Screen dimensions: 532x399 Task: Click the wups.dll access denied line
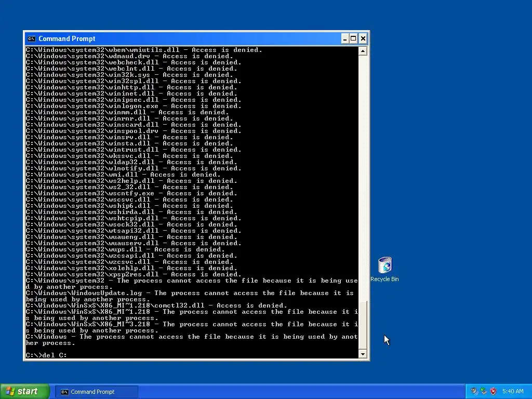coord(125,249)
